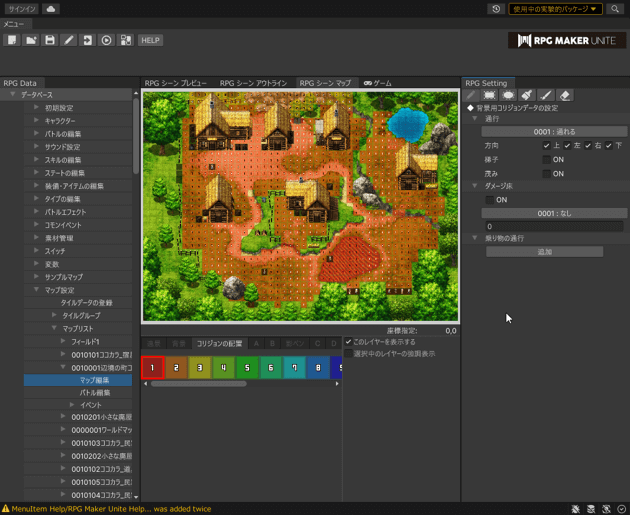Viewport: 630px width, 515px height.
Task: Toggle the 梯子 ON checkbox
Action: (546, 159)
